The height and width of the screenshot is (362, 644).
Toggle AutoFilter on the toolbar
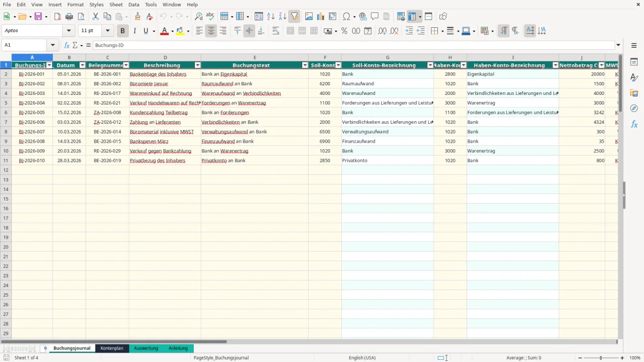pos(295,17)
